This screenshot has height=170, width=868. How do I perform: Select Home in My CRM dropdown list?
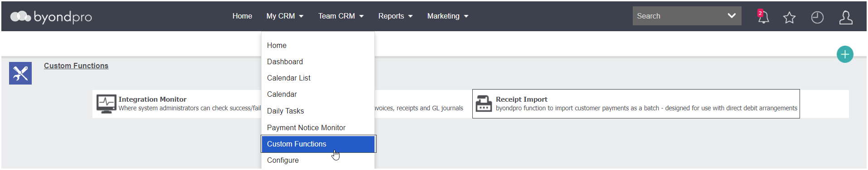pyautogui.click(x=318, y=45)
